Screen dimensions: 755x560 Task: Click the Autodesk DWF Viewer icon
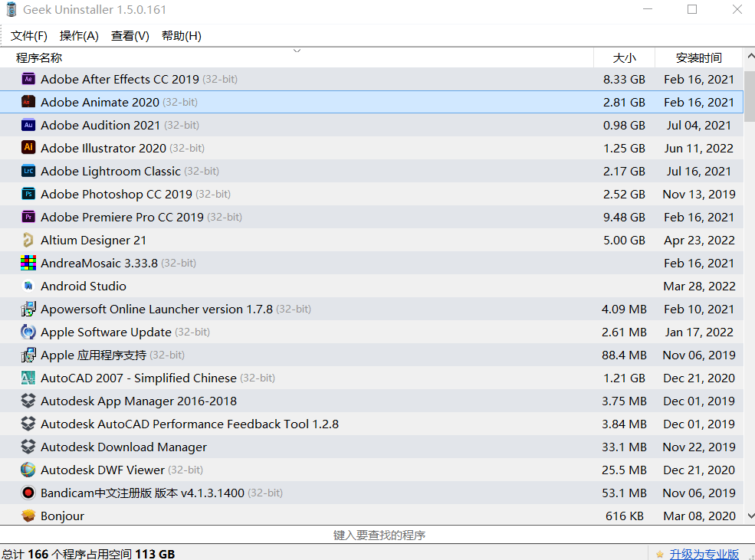pyautogui.click(x=27, y=470)
